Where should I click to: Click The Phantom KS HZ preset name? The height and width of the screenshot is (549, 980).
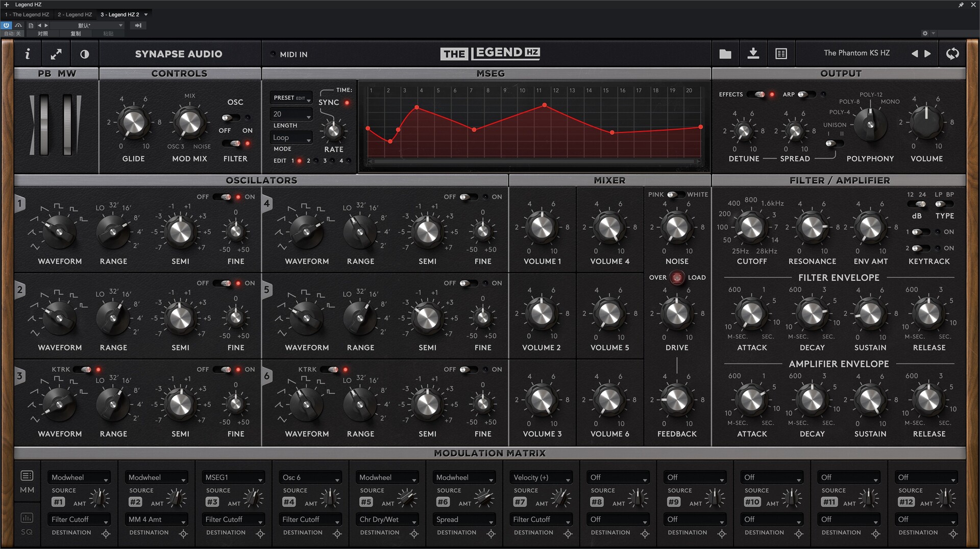pos(856,53)
